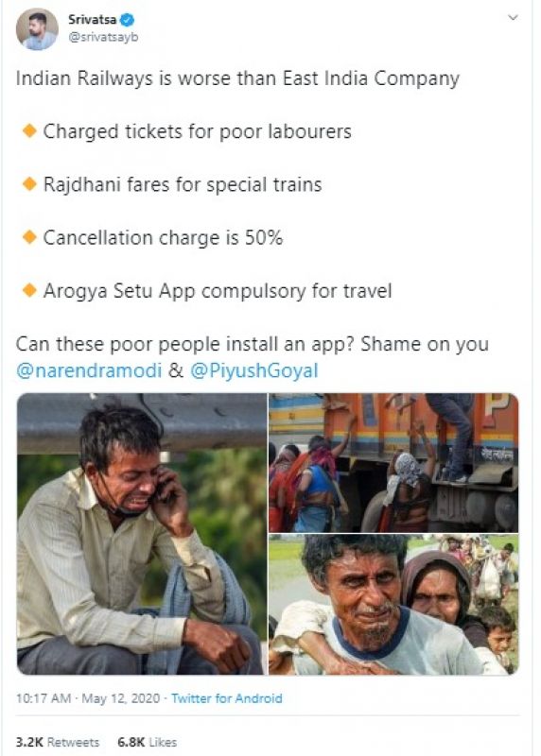Open the @narendramodi mention
The image size is (541, 756).
(88, 370)
